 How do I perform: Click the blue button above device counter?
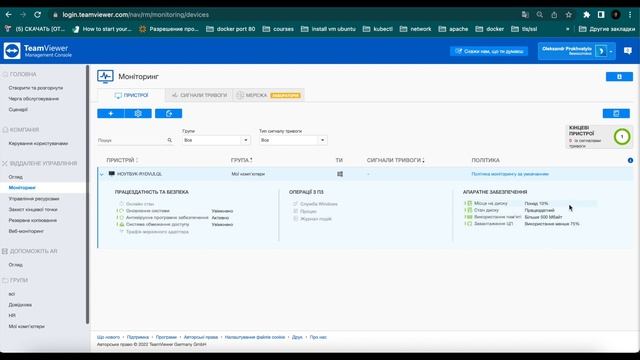pos(616,113)
